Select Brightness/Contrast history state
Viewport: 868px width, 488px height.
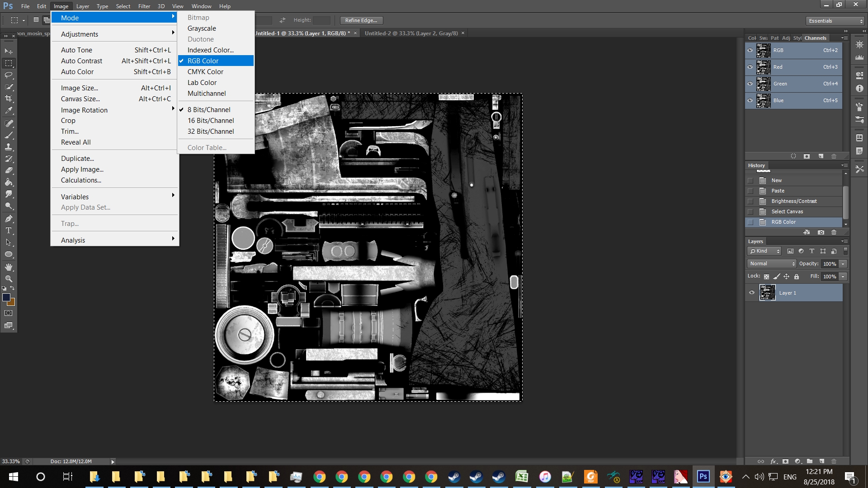point(794,202)
